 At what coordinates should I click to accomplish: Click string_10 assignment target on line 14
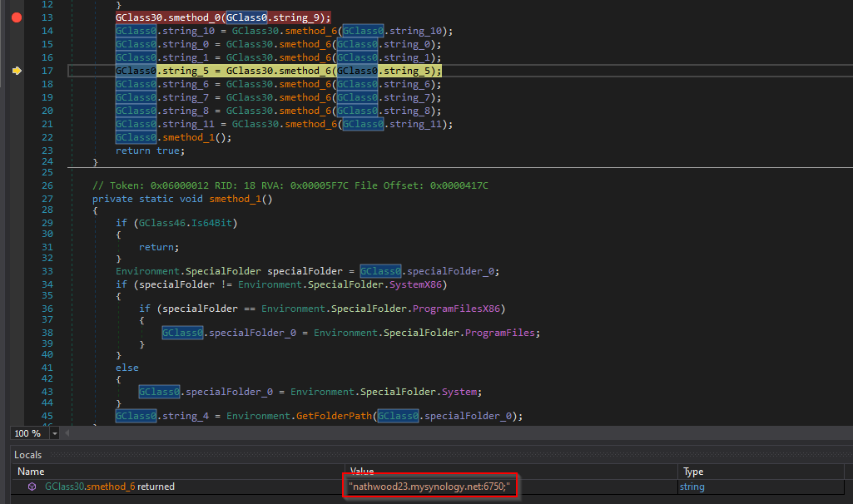tap(188, 31)
